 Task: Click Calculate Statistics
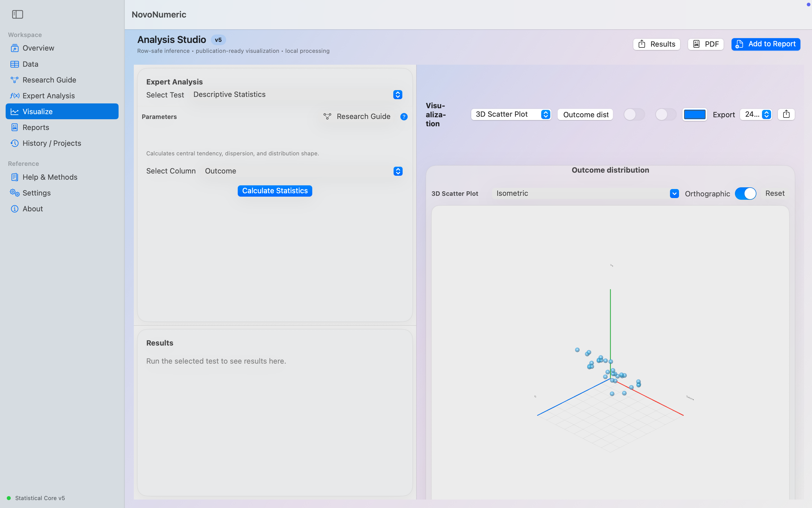point(275,191)
